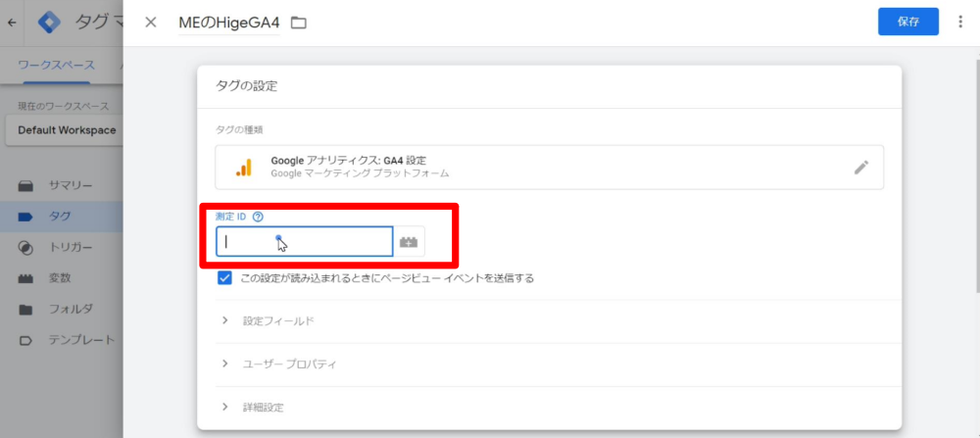Open テンプレート in the sidebar
The height and width of the screenshot is (438, 980).
pos(82,341)
